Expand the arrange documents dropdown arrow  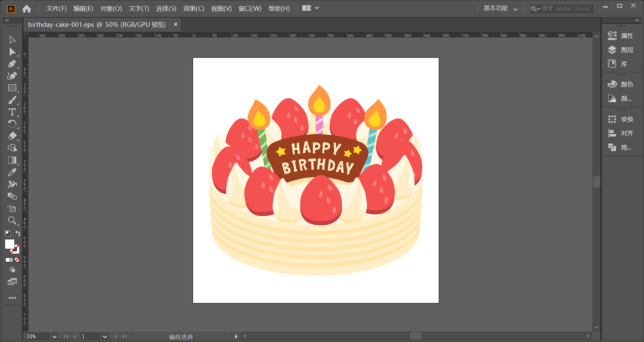(x=317, y=8)
